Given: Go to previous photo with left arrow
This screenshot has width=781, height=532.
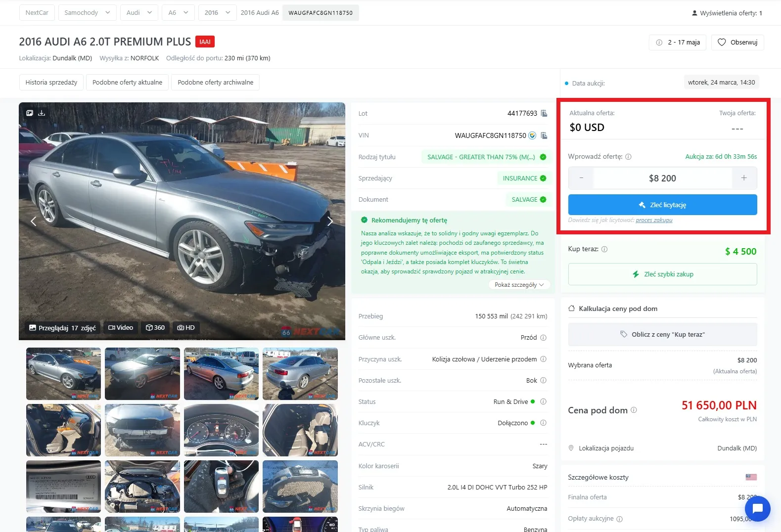Looking at the screenshot, I should 34,222.
